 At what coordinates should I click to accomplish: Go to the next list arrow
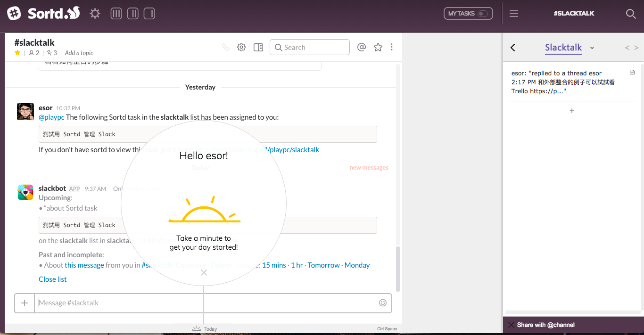point(636,48)
